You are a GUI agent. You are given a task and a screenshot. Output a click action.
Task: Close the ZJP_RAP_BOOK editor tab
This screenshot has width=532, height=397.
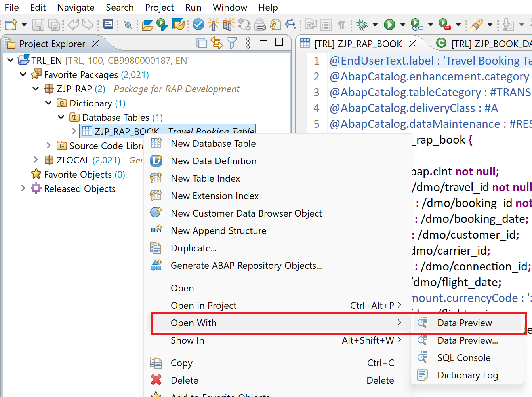click(412, 43)
